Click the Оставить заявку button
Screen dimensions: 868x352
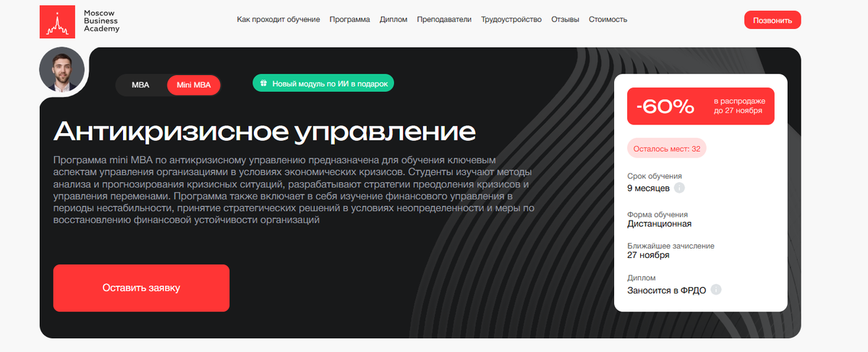coord(141,288)
